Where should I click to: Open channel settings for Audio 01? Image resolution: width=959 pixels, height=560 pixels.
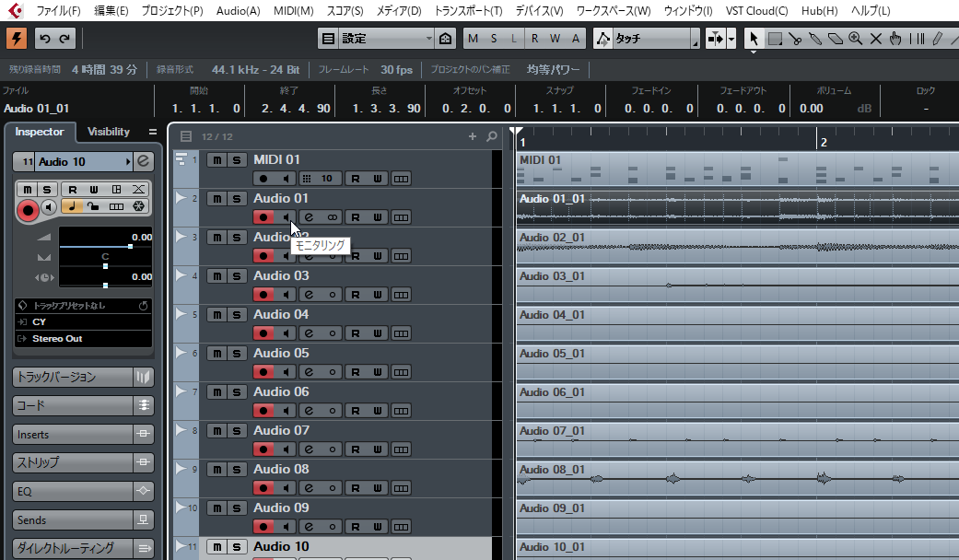(309, 217)
